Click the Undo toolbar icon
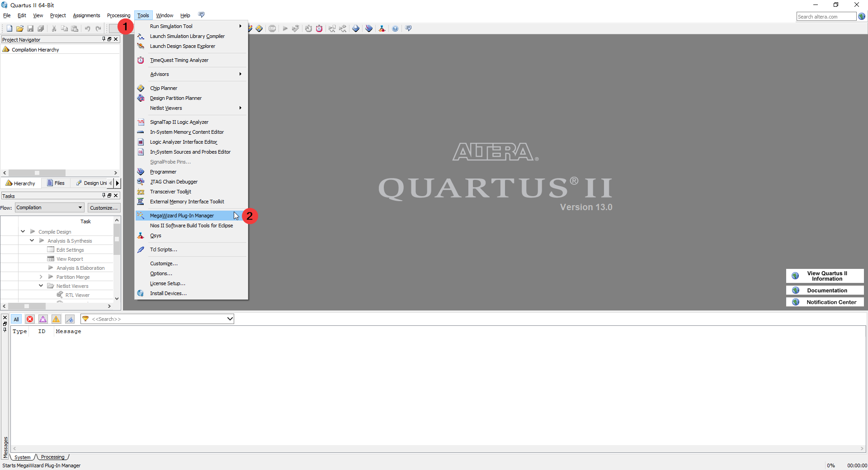868x470 pixels. tap(88, 28)
